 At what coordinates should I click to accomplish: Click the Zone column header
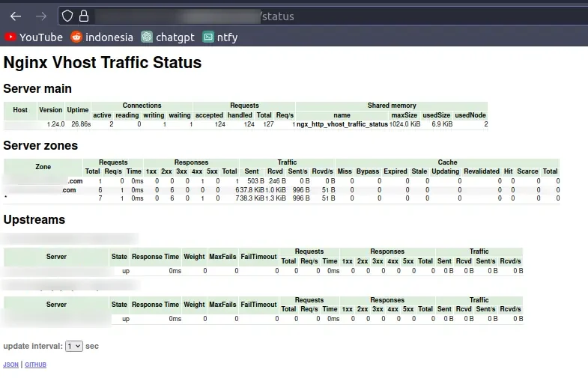point(43,167)
